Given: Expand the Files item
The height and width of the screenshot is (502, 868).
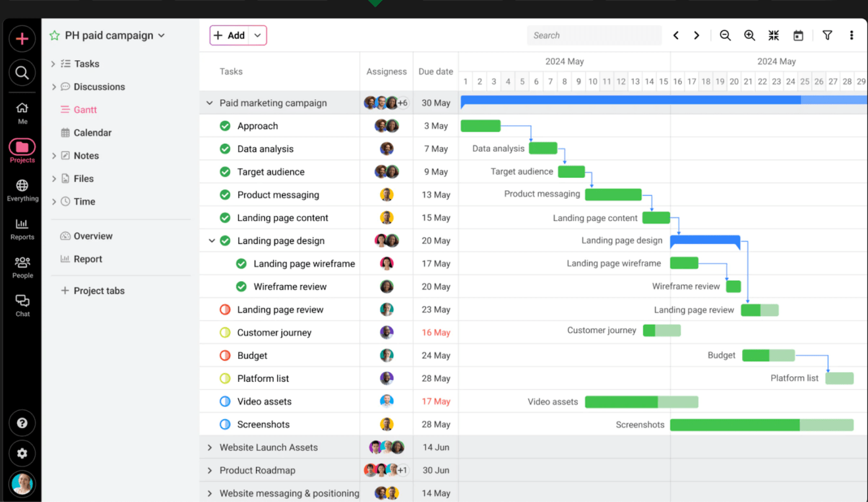Looking at the screenshot, I should (x=53, y=178).
